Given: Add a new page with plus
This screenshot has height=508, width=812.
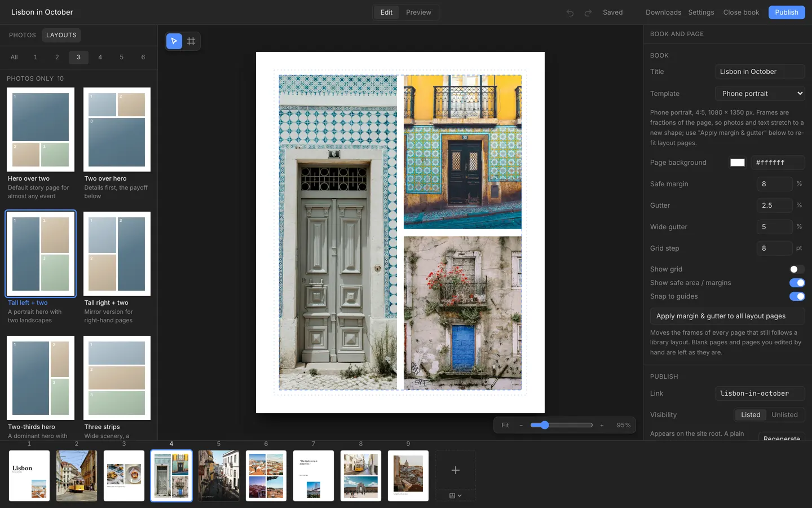Looking at the screenshot, I should coord(456,470).
